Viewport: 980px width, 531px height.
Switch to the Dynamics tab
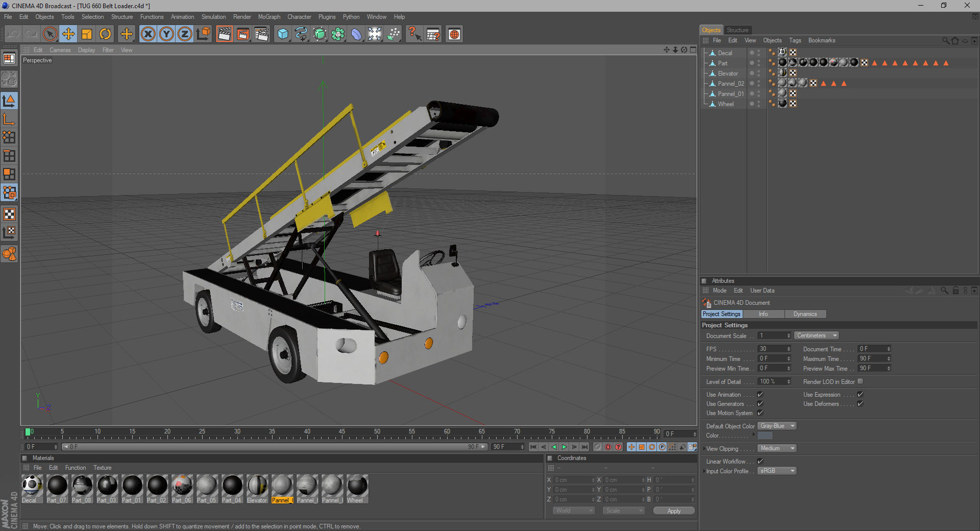coord(805,314)
